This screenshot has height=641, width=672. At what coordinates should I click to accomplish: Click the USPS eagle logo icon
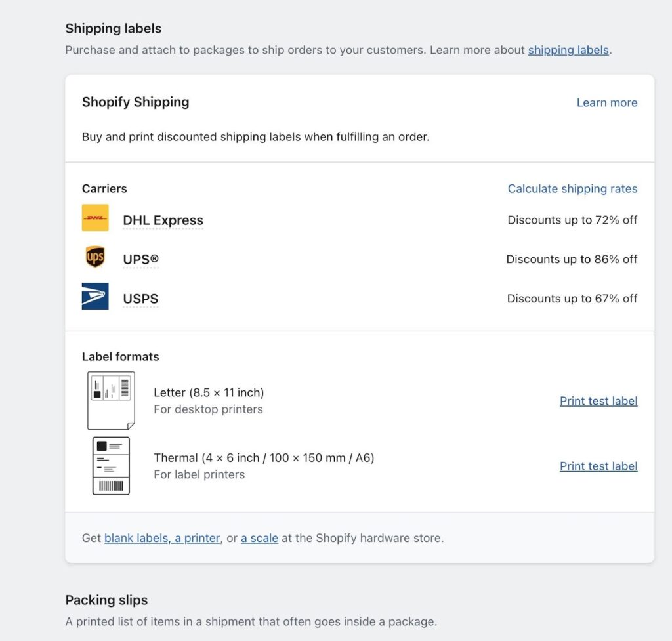point(95,297)
